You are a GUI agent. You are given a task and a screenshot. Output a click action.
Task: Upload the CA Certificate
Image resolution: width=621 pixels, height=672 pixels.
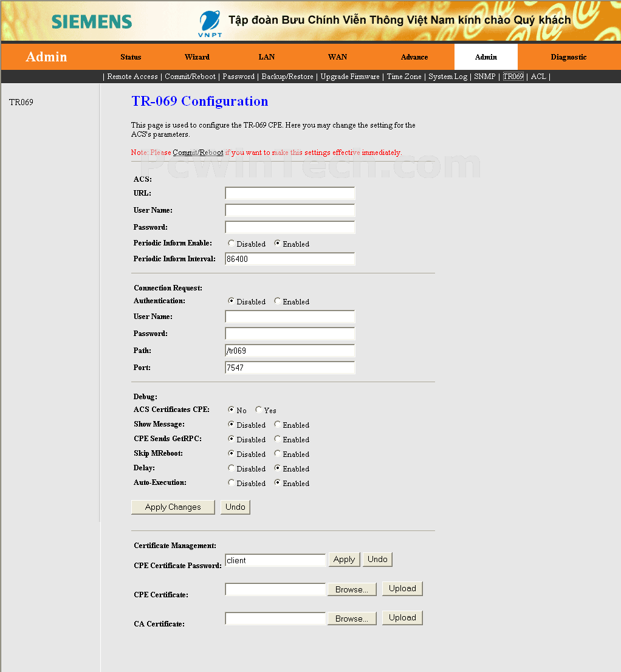[x=402, y=617]
